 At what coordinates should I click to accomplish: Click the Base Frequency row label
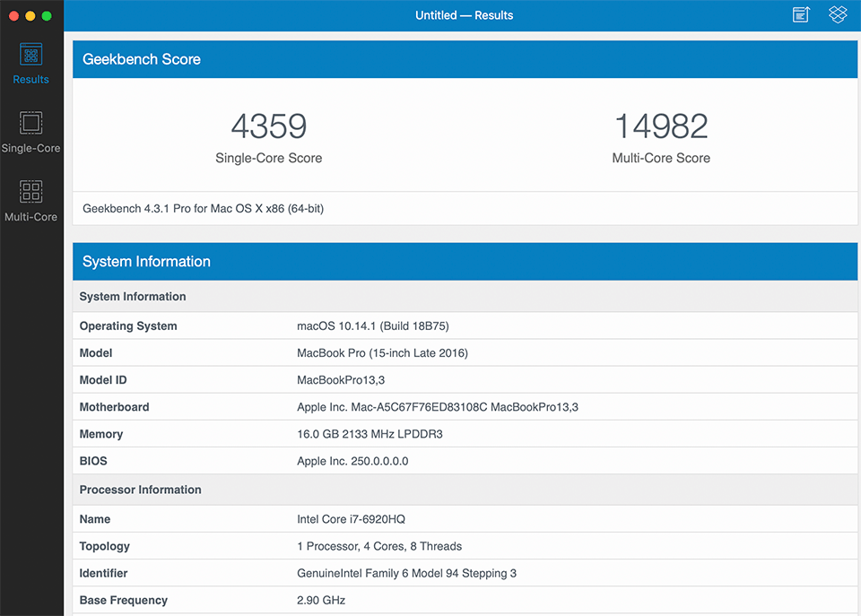[x=124, y=600]
